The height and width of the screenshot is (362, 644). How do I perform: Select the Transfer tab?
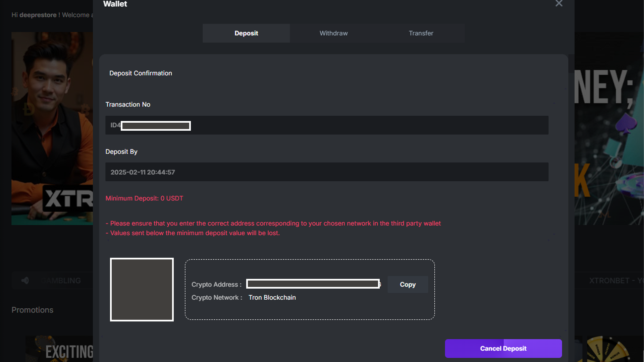pos(421,33)
